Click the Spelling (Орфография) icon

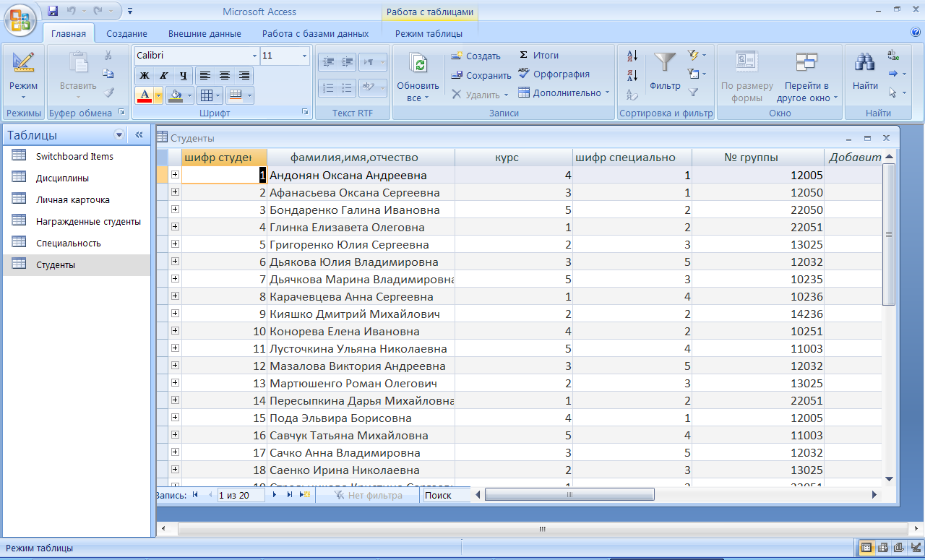(x=524, y=74)
